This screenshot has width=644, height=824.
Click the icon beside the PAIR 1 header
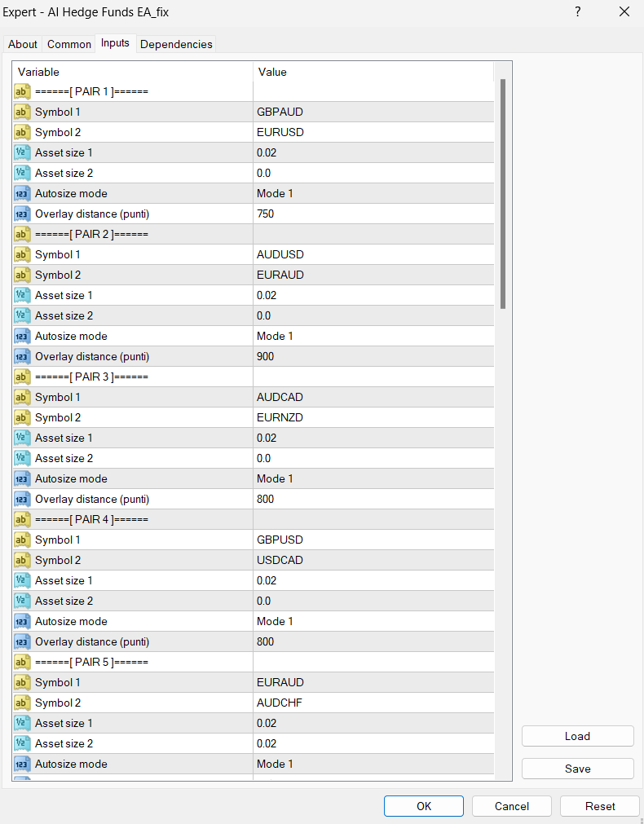(23, 91)
